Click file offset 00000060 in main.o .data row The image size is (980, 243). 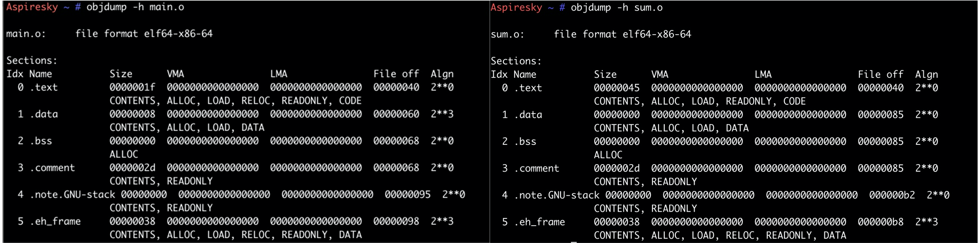[396, 115]
